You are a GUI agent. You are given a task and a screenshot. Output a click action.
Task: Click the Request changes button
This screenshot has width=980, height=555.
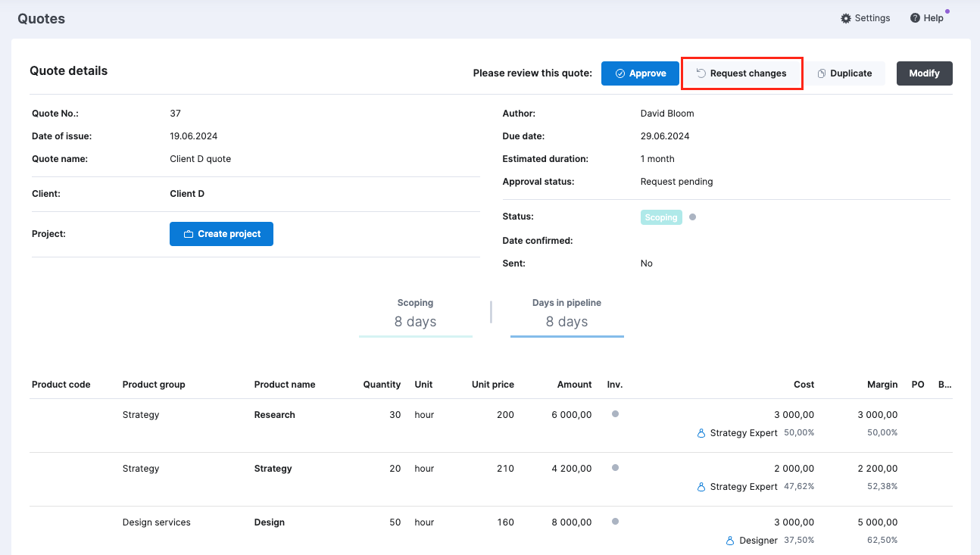741,73
